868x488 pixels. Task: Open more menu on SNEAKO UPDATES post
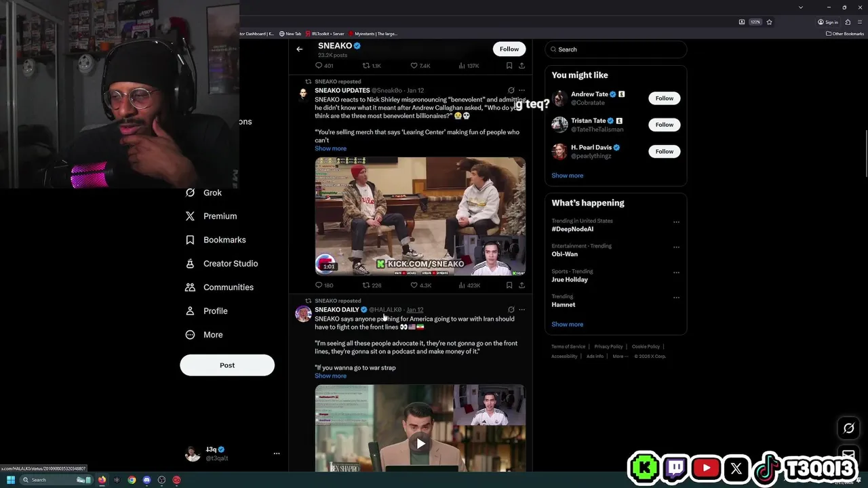click(521, 90)
